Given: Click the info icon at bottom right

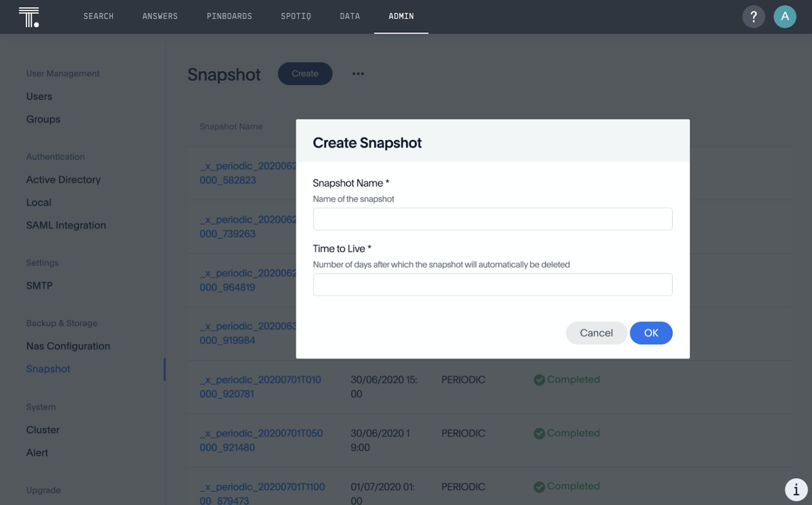Looking at the screenshot, I should (x=796, y=490).
